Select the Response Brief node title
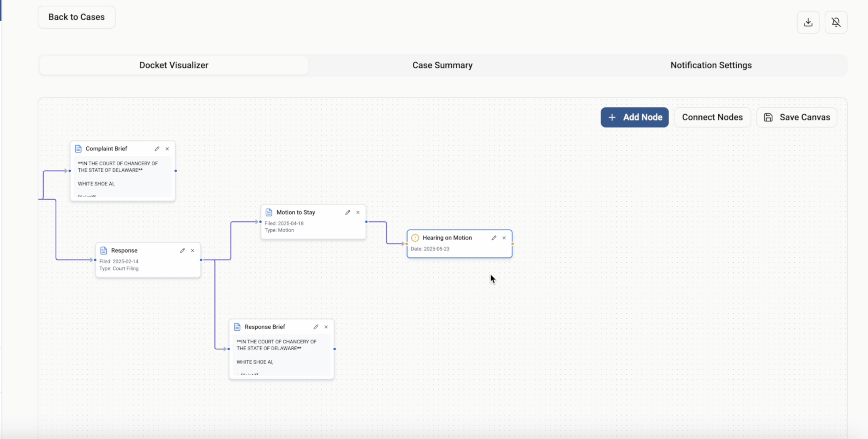 [265, 327]
